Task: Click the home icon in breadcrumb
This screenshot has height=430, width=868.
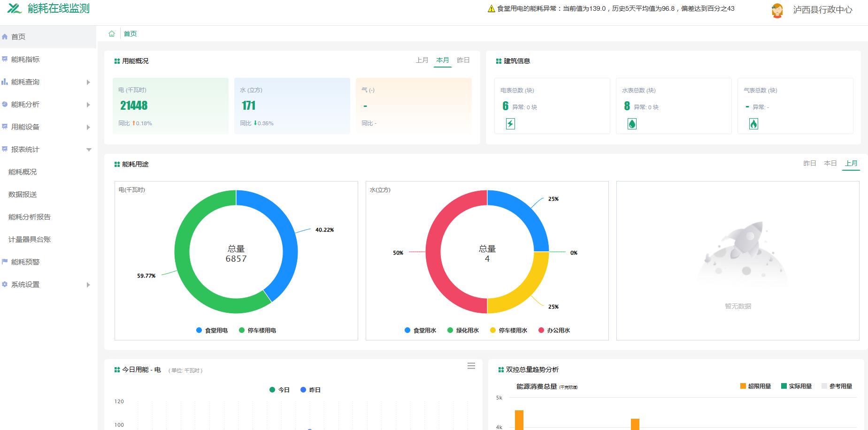Action: pos(112,34)
